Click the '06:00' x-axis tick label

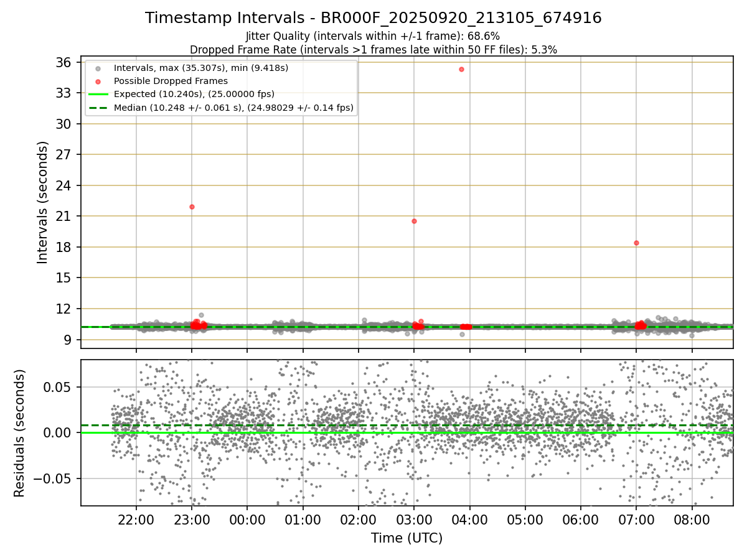[x=581, y=521]
